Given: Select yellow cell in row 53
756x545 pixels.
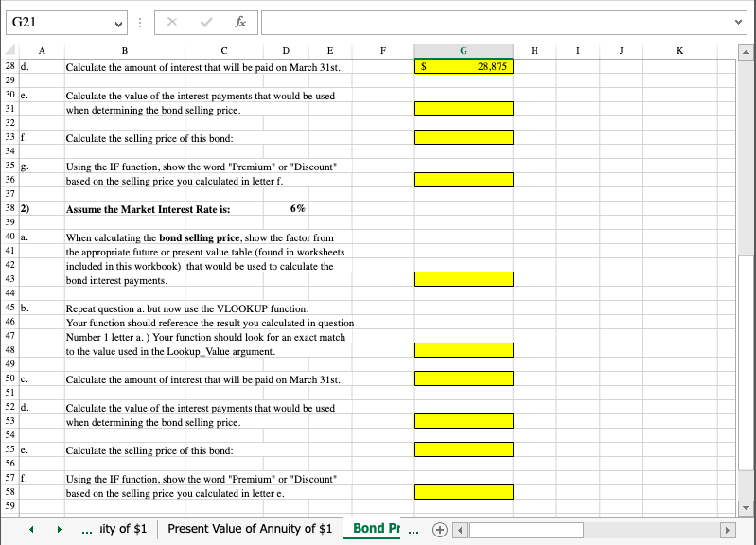Looking at the screenshot, I should pyautogui.click(x=464, y=421).
